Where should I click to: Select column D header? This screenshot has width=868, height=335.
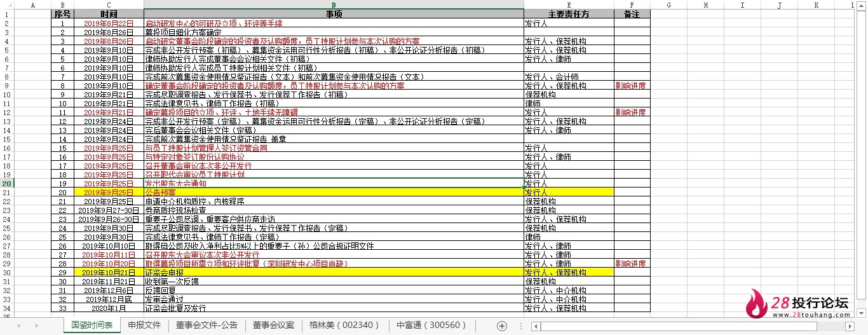pos(334,4)
